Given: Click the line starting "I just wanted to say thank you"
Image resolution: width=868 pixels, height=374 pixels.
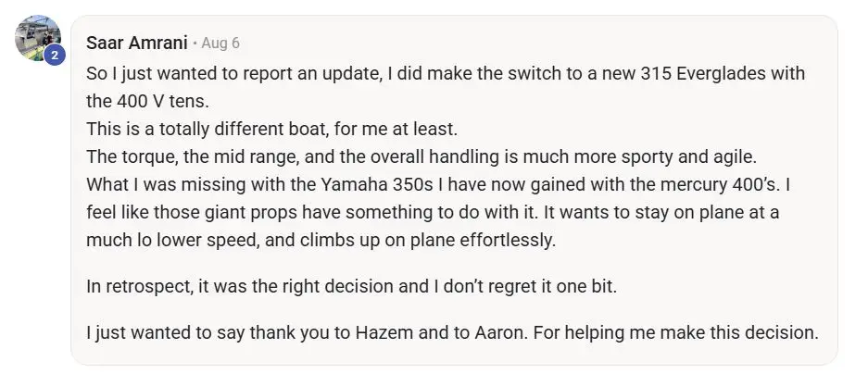Looking at the screenshot, I should (451, 332).
